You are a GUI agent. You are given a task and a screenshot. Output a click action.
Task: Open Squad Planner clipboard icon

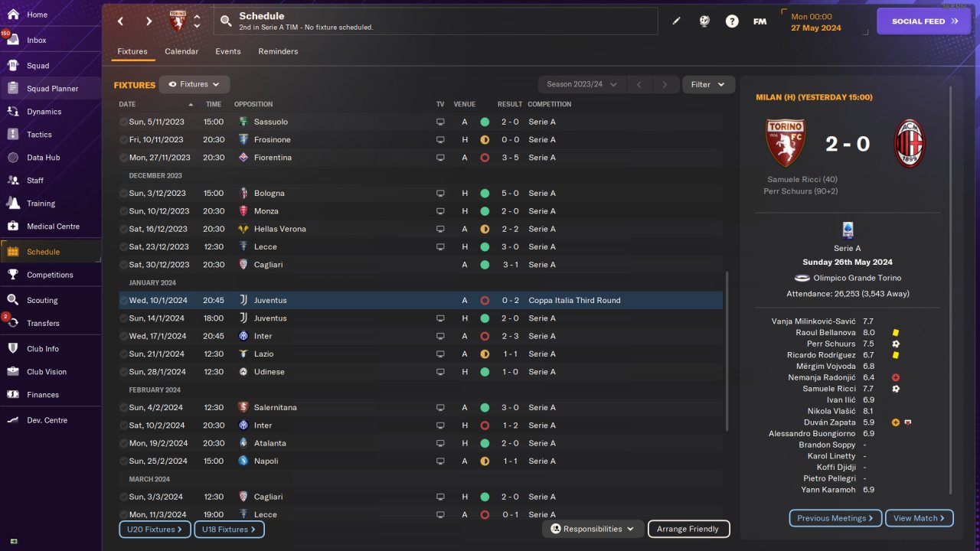(x=13, y=88)
